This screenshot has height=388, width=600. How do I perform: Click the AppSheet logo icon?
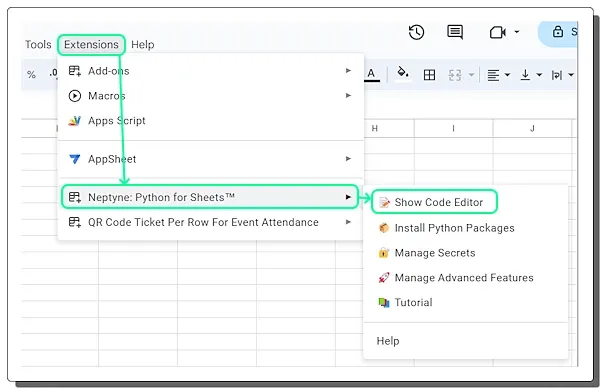75,159
